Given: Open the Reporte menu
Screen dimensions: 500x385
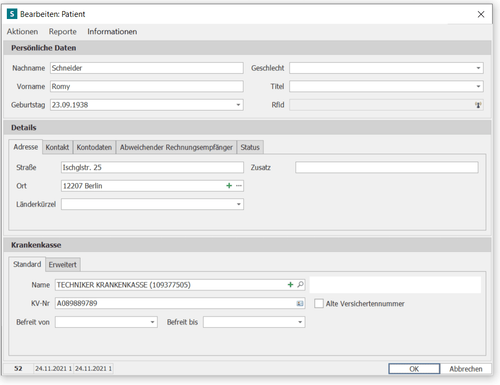Looking at the screenshot, I should pyautogui.click(x=63, y=32).
